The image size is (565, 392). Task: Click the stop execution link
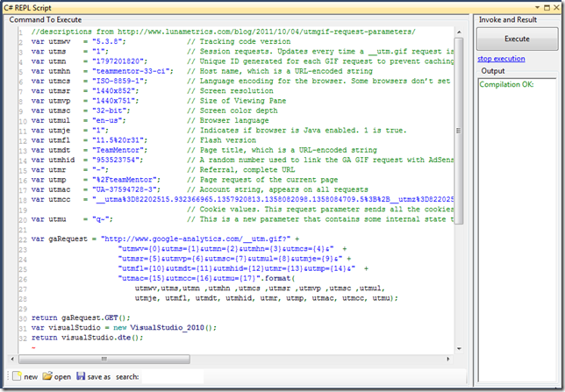click(x=501, y=58)
